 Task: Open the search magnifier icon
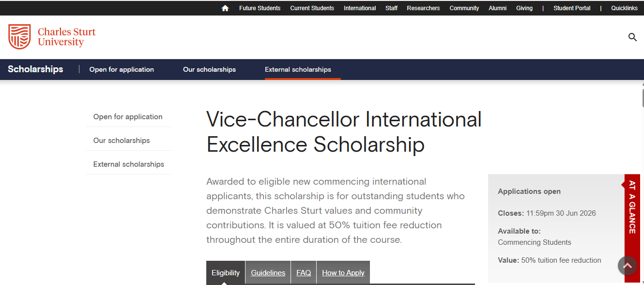tap(632, 37)
